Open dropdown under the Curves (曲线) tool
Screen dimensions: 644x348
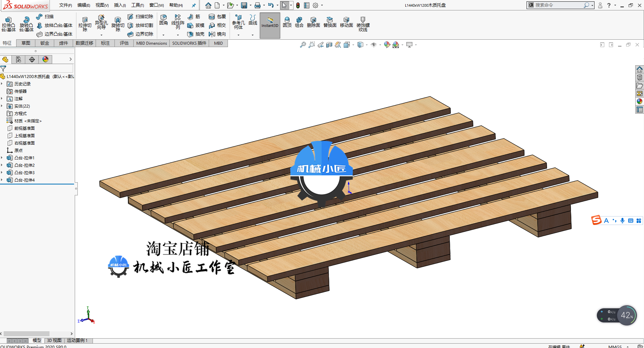point(253,35)
